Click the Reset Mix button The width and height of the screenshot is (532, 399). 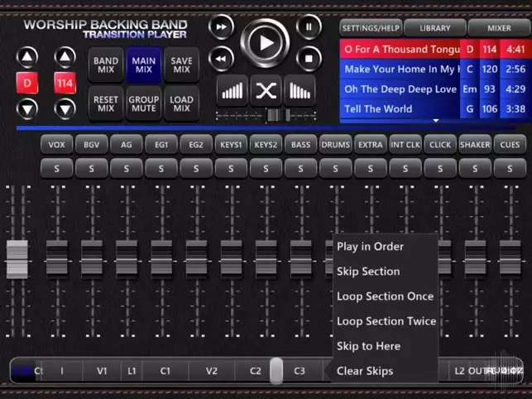coord(106,103)
